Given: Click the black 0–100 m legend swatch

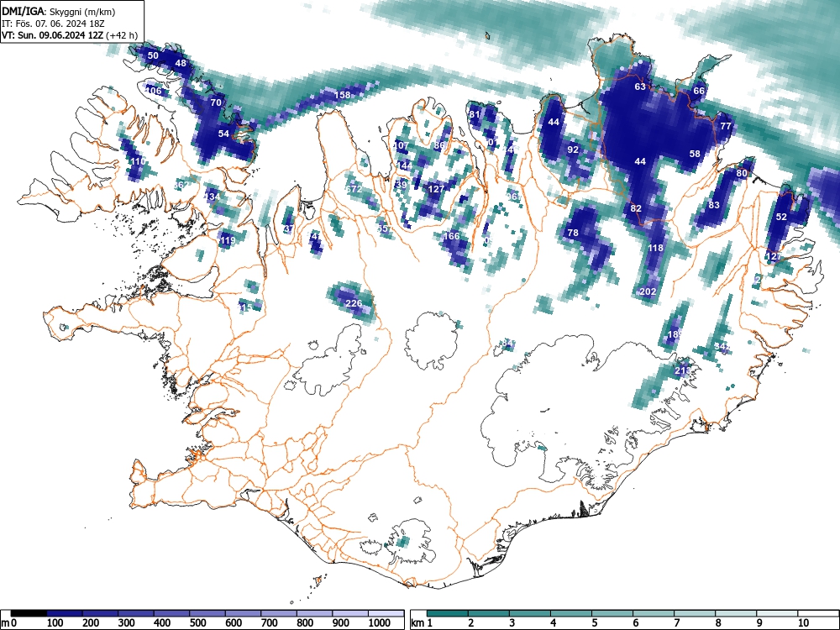Looking at the screenshot, I should (x=29, y=613).
